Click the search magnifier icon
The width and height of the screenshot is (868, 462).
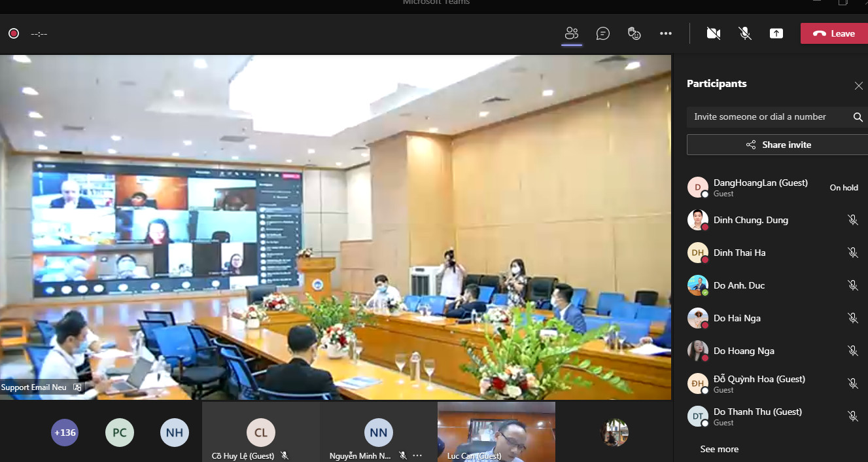858,117
